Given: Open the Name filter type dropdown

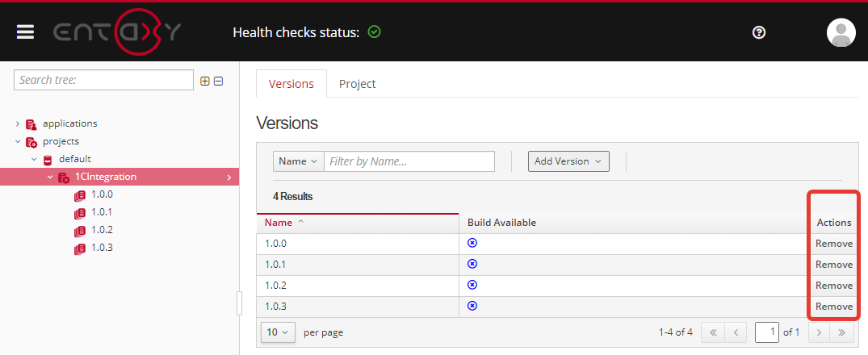Looking at the screenshot, I should click(299, 161).
